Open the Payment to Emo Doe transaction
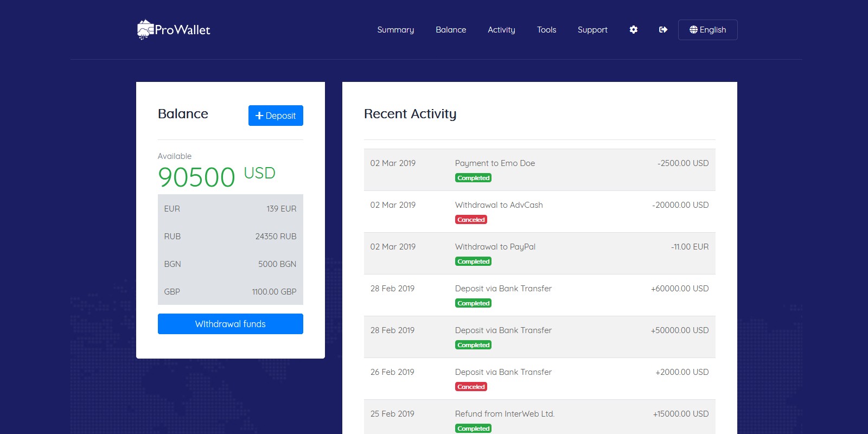Screen dimensions: 868x434 495,163
